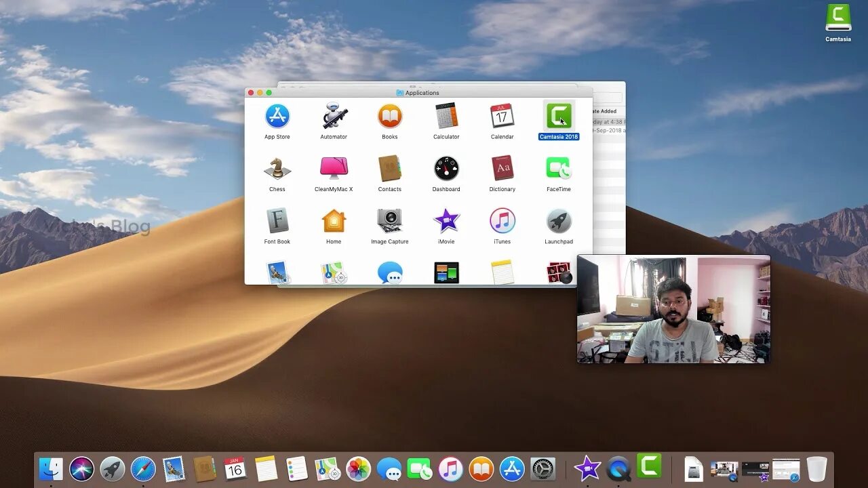Open Photos from the Dock

(x=358, y=469)
